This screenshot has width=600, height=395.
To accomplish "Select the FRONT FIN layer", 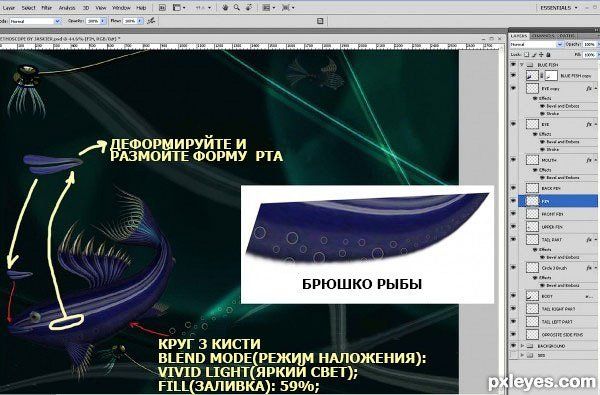I will pos(559,214).
